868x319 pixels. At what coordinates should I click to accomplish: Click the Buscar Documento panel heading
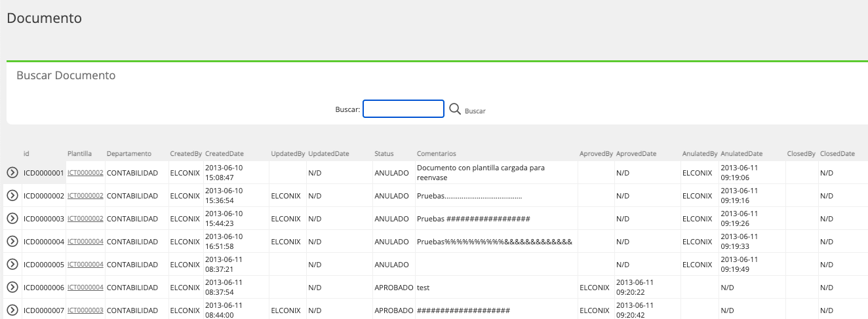coord(66,75)
